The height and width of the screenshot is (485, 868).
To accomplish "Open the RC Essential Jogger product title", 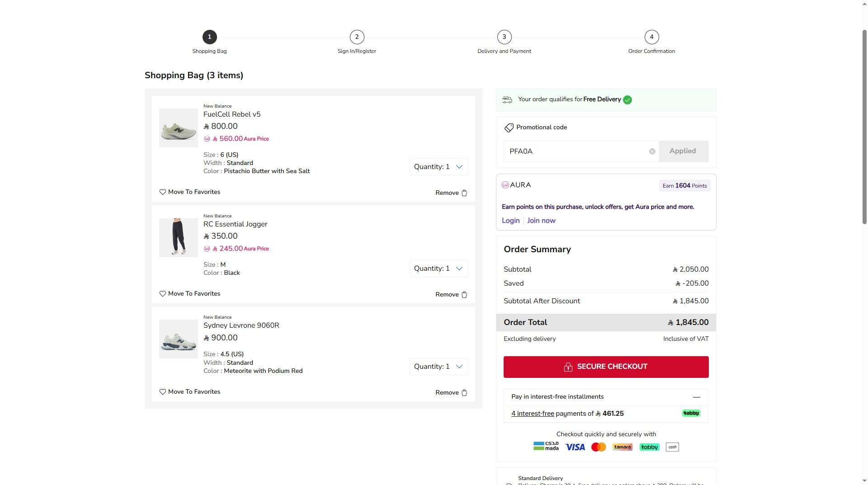I will [235, 224].
